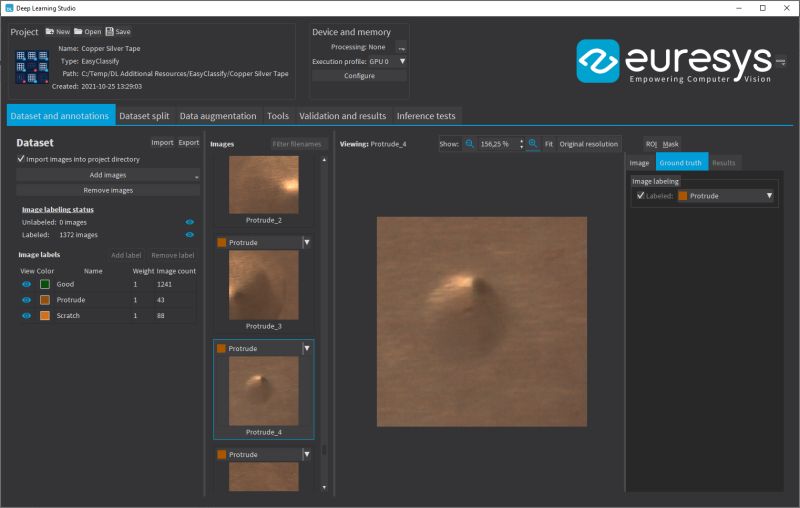Click the project thumbnail grid icon
The width and height of the screenshot is (800, 508).
[32, 67]
